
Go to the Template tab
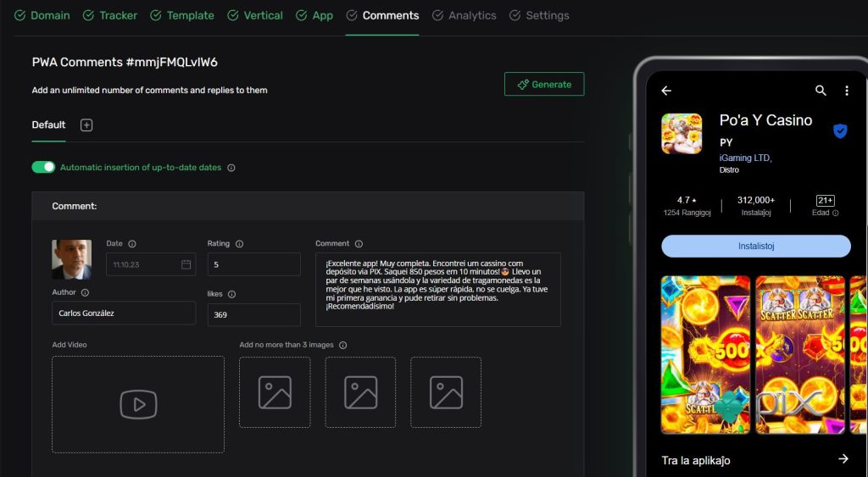[182, 15]
